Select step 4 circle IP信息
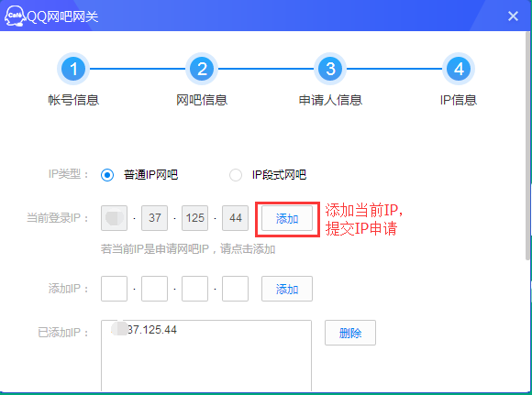 (459, 69)
